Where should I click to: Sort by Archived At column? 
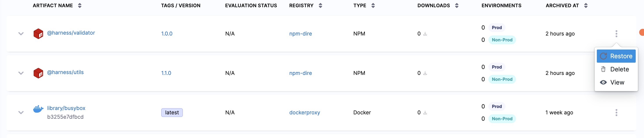[586, 5]
